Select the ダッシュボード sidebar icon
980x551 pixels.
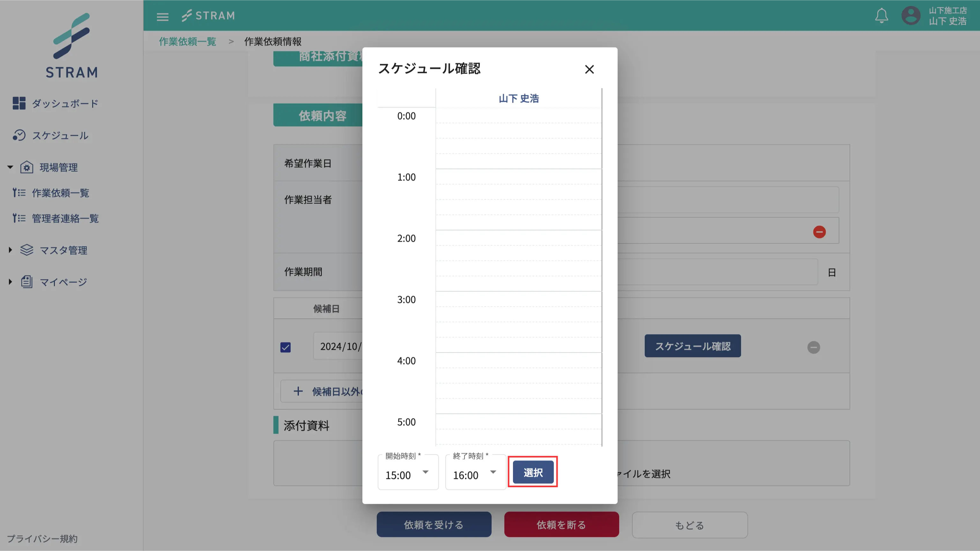[x=19, y=103]
